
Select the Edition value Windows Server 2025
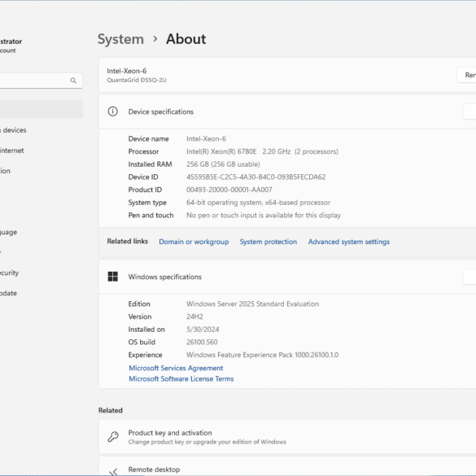click(x=252, y=304)
